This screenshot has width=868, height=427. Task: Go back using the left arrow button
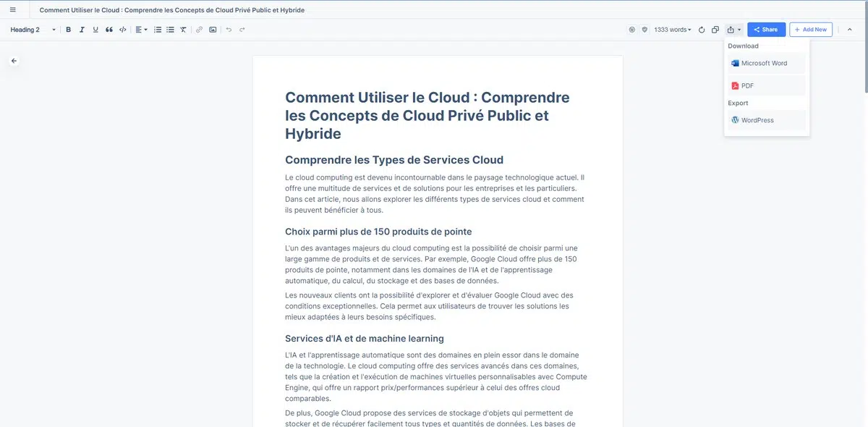(x=14, y=61)
